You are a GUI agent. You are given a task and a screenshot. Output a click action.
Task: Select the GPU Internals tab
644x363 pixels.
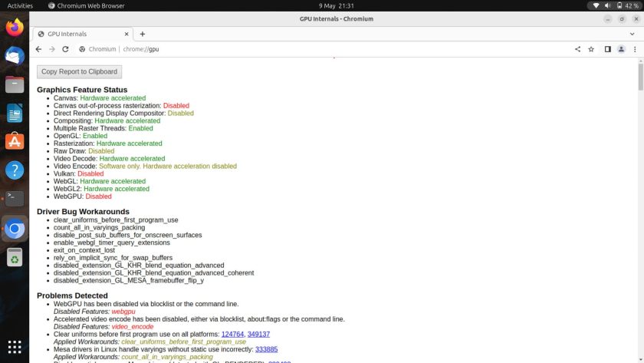(82, 34)
